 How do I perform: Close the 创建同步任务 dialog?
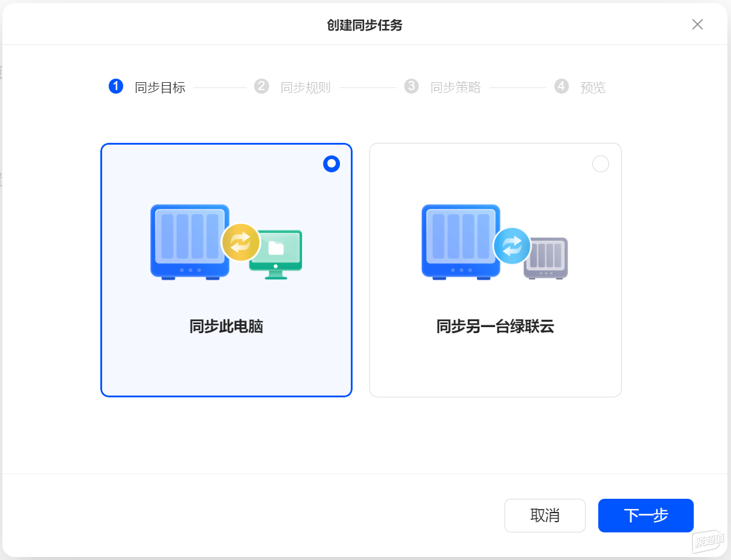click(697, 25)
